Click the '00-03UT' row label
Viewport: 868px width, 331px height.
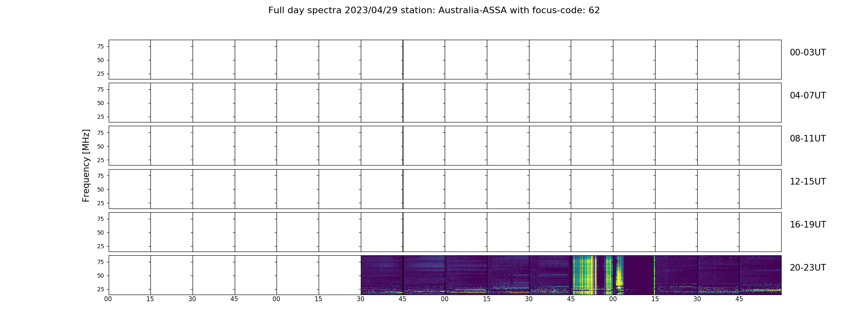pyautogui.click(x=808, y=53)
